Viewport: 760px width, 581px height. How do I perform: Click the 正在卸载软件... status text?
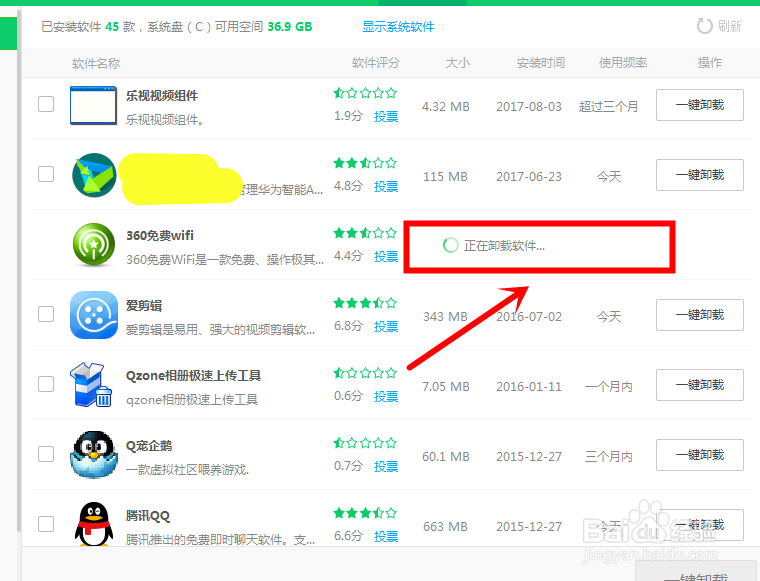coord(505,246)
